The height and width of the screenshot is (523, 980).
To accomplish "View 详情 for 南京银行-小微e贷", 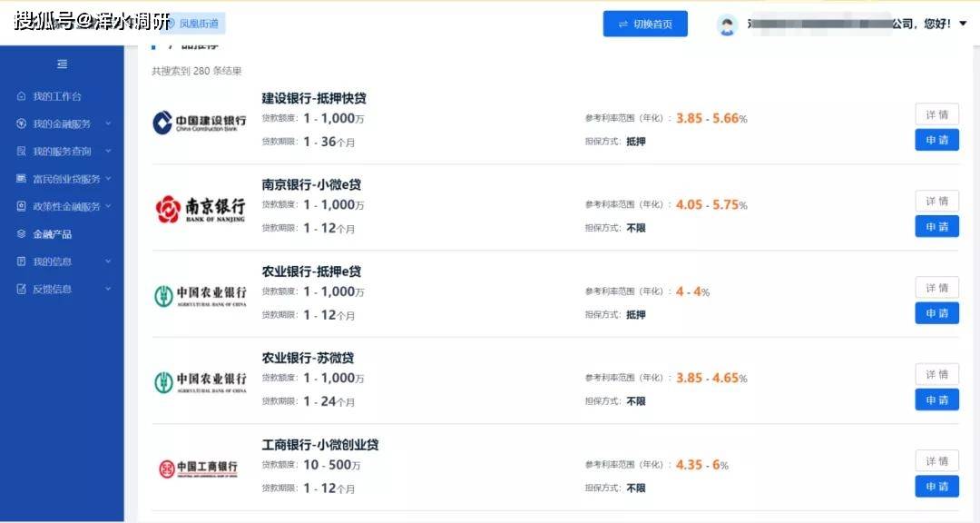I will pyautogui.click(x=936, y=201).
